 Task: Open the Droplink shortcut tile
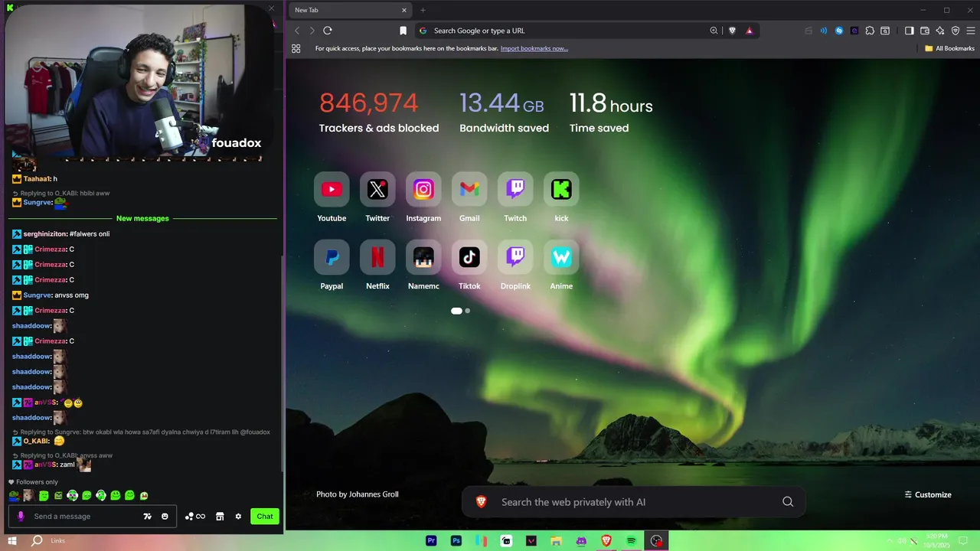point(515,257)
